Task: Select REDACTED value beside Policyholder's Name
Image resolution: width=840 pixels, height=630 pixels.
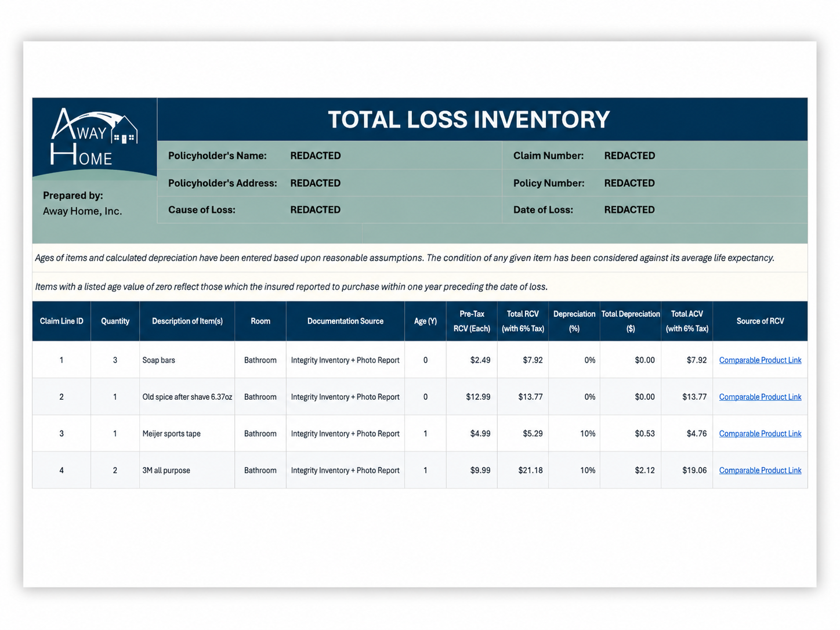Action: point(316,155)
